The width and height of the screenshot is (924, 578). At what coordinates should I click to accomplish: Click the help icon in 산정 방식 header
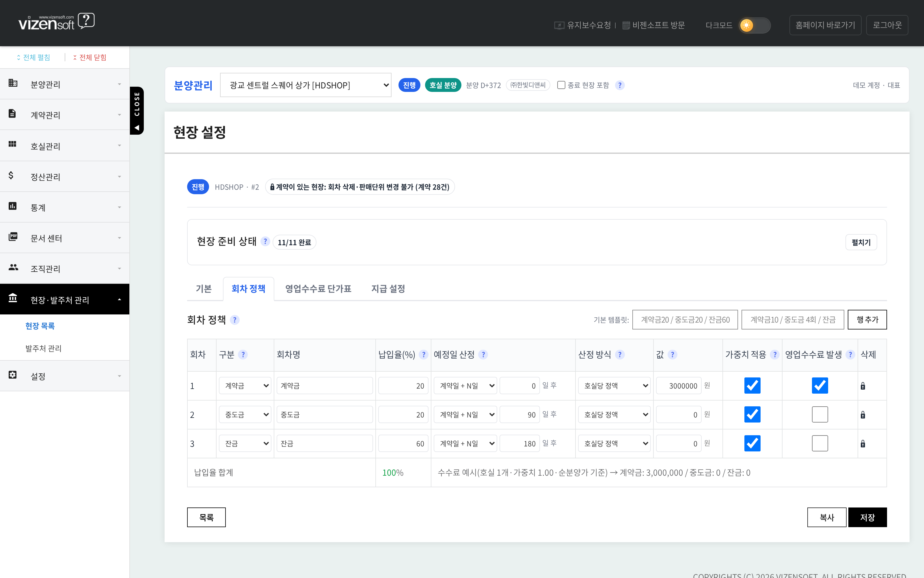(x=620, y=355)
